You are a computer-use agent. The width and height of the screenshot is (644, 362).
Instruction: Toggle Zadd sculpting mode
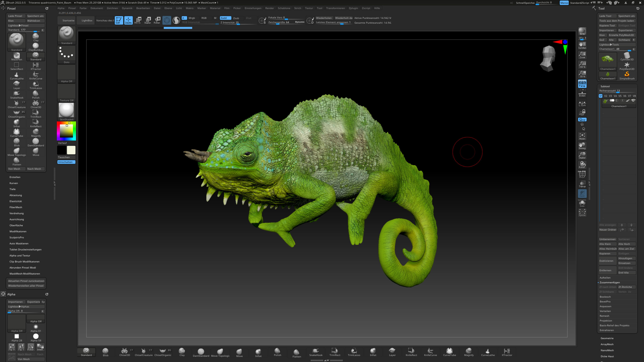click(x=225, y=18)
